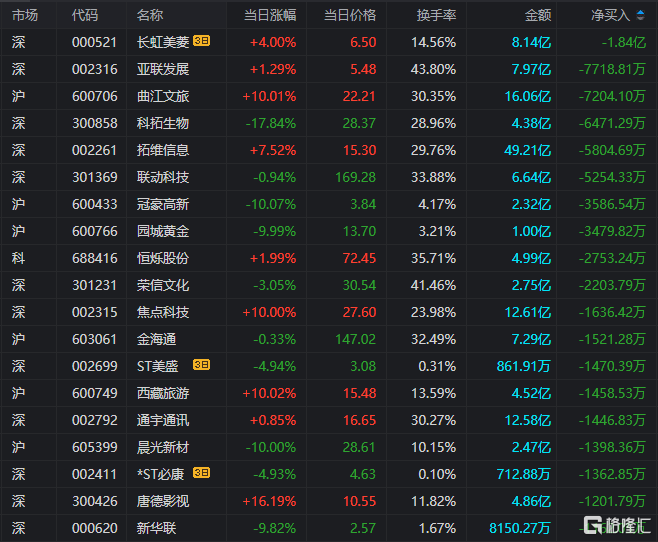658x542 pixels.
Task: Click amount 16.06亿 for 曲江文旅
Action: coord(527,96)
